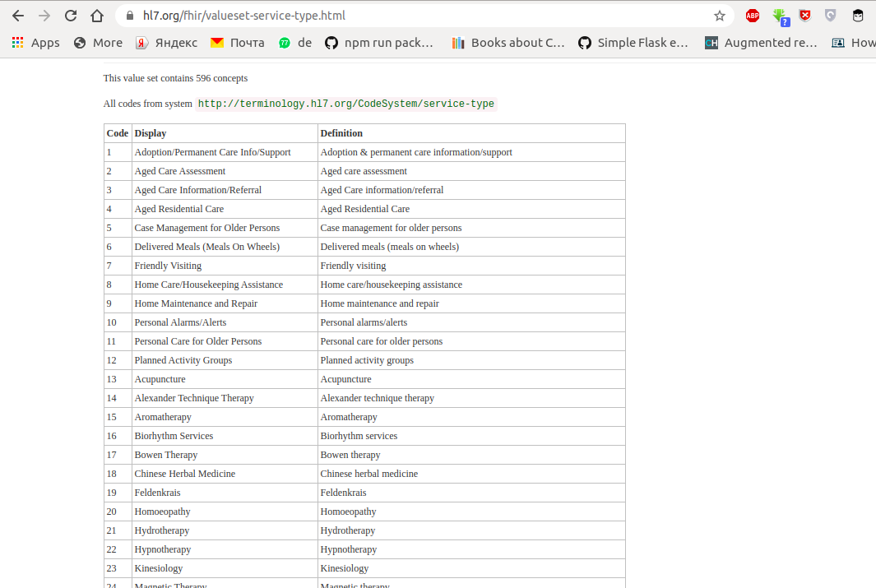
Task: Click 'Delivered meals (meals on wheels)' definition
Action: click(x=471, y=247)
